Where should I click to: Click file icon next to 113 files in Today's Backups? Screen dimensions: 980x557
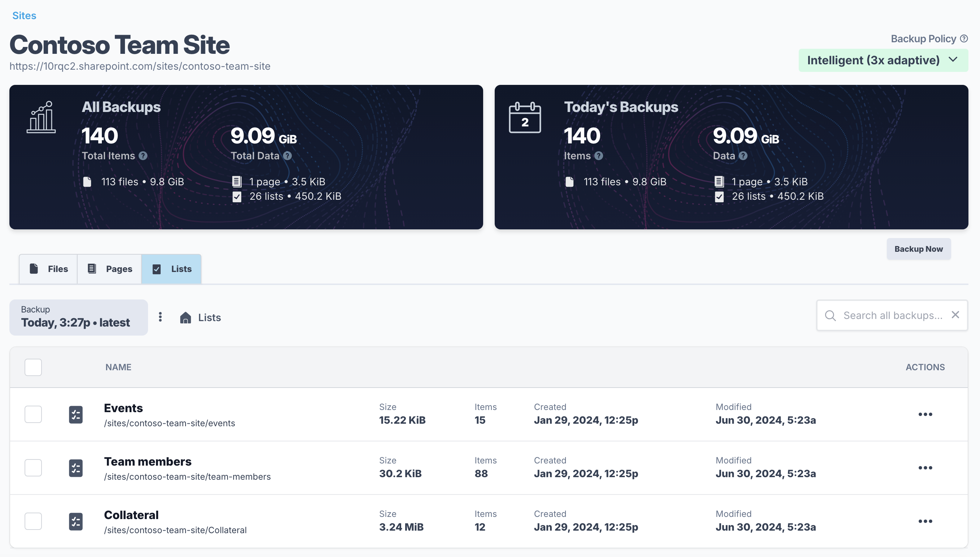click(569, 182)
